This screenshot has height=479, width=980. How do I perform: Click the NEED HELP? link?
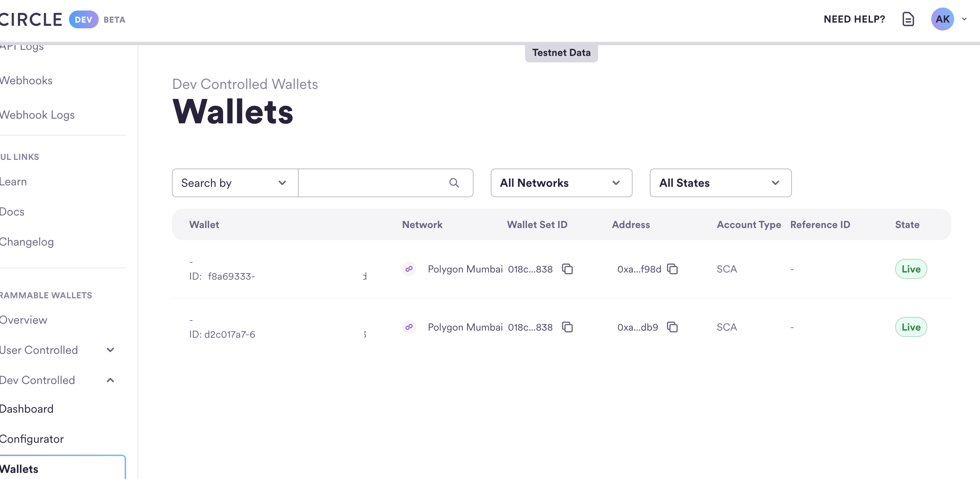(x=854, y=19)
